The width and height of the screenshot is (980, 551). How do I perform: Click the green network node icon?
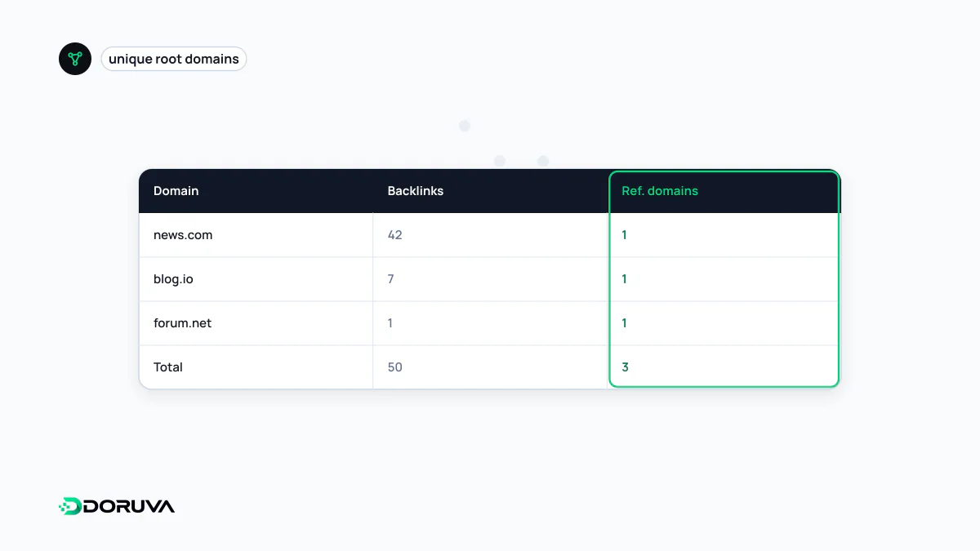pos(75,59)
